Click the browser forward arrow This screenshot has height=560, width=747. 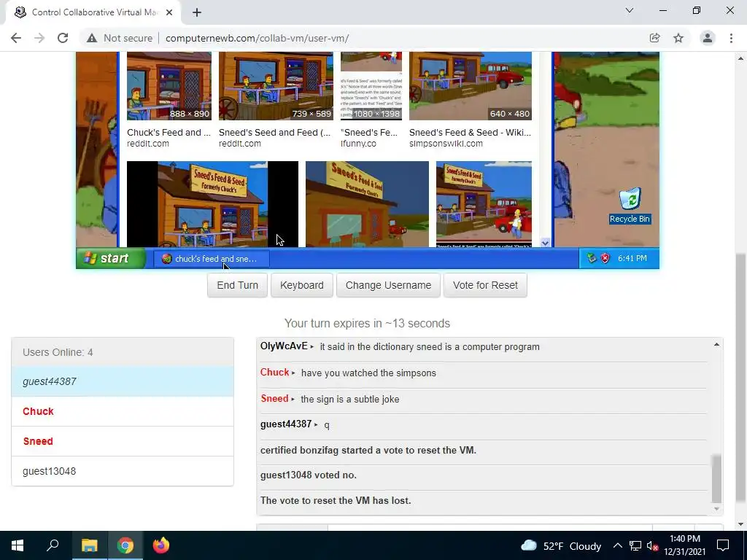[x=39, y=38]
